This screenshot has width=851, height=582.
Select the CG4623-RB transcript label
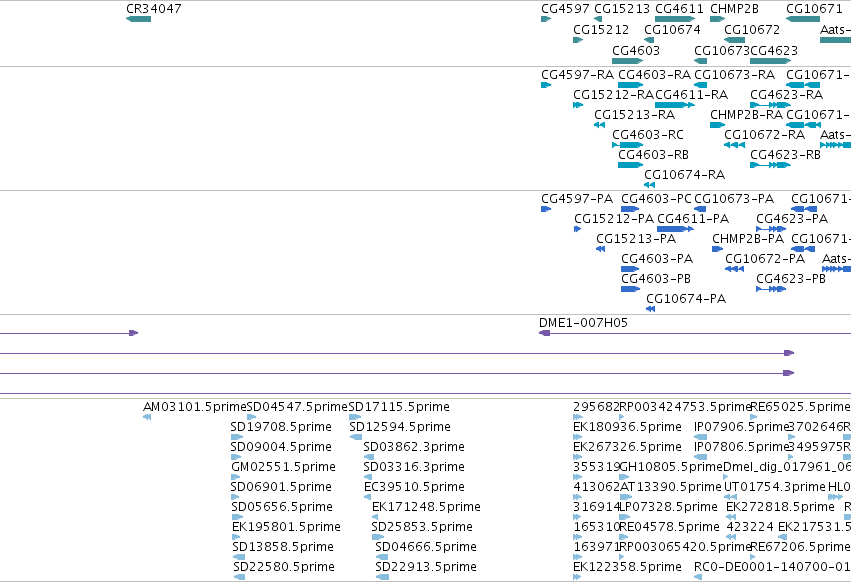click(785, 155)
